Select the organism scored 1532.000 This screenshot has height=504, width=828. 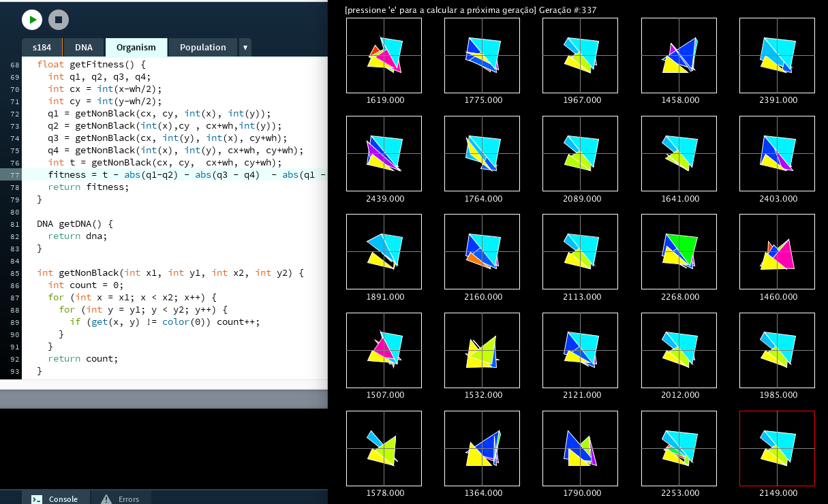coord(482,350)
